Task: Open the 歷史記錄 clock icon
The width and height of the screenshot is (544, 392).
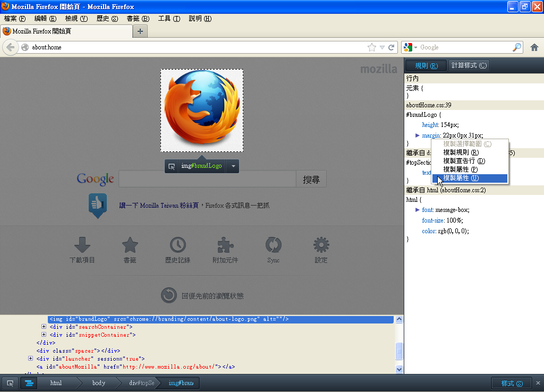Action: [x=177, y=245]
